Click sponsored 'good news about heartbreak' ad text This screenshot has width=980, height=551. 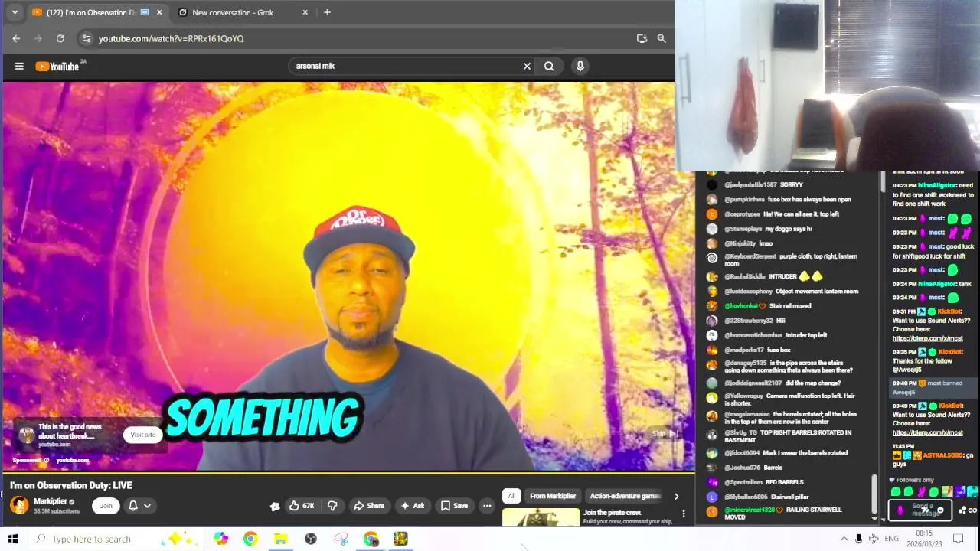70,432
